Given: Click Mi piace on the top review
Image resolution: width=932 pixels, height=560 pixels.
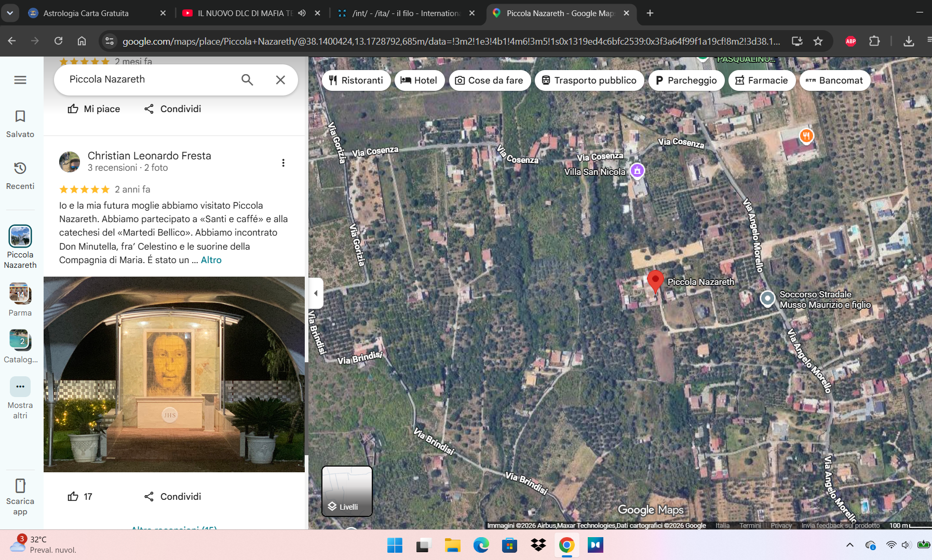Looking at the screenshot, I should pyautogui.click(x=94, y=109).
